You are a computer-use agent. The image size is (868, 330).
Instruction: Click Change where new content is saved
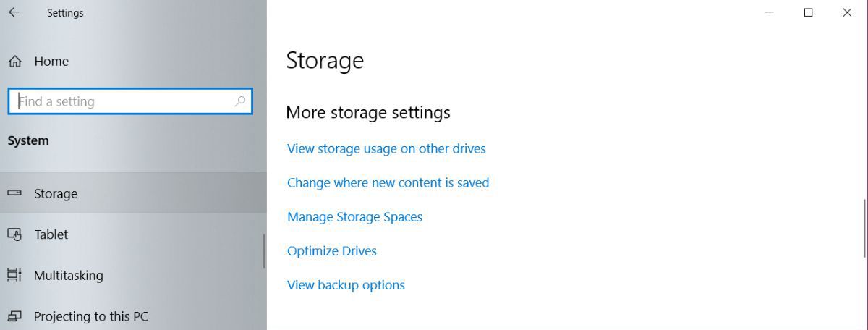click(388, 182)
